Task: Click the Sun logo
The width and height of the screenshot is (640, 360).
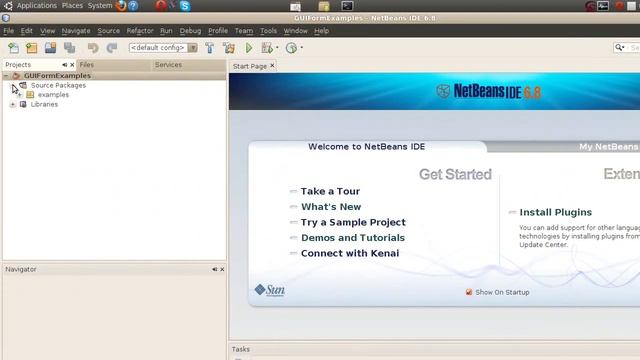Action: (269, 290)
